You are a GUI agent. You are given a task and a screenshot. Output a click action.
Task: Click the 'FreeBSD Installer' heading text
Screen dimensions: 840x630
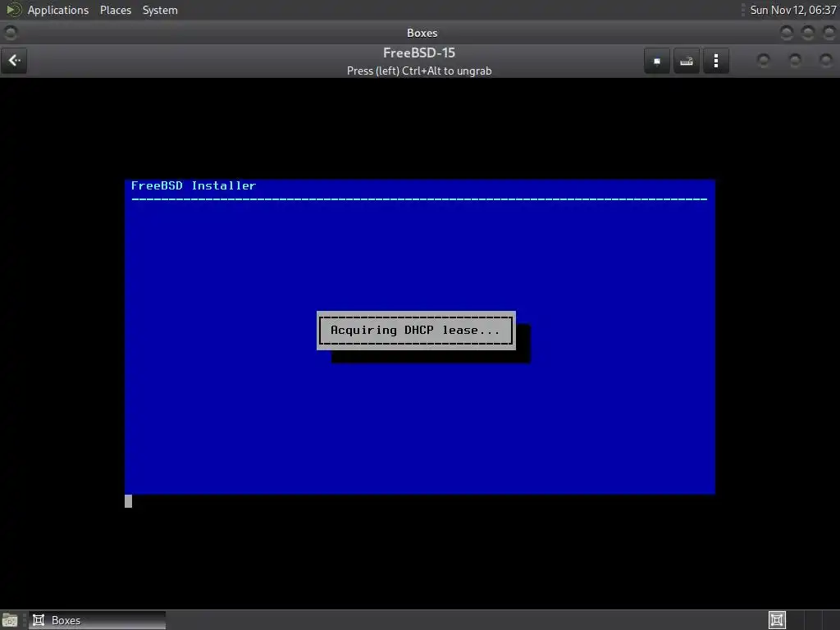pos(194,185)
